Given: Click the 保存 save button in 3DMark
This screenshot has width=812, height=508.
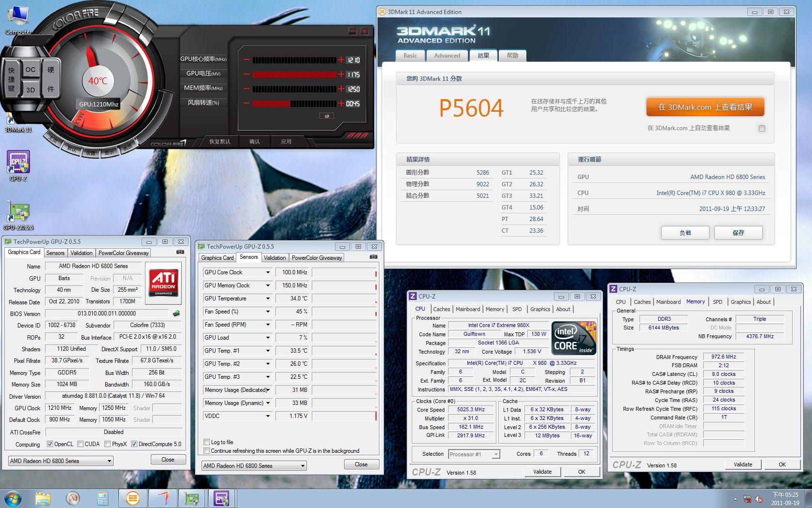Looking at the screenshot, I should 738,233.
